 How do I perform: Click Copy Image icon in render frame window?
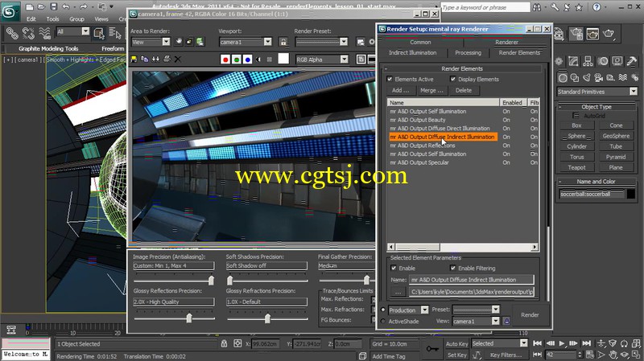point(145,59)
